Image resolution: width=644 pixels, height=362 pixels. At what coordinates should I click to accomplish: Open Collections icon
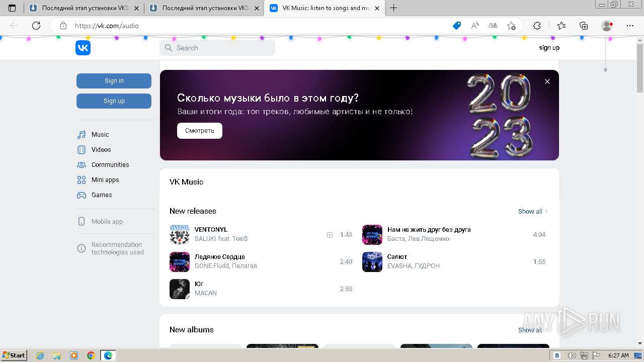pyautogui.click(x=584, y=26)
